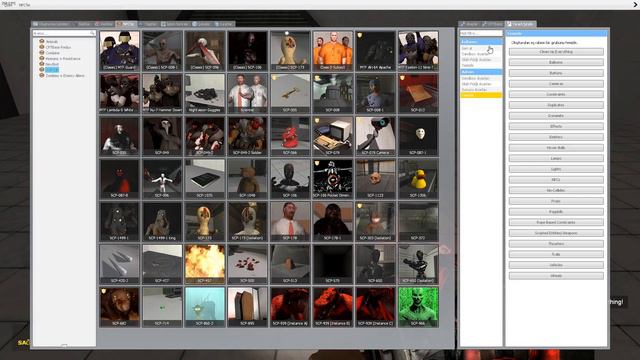Click the Buttons cleanup button
640x360 pixels.
[x=556, y=73]
